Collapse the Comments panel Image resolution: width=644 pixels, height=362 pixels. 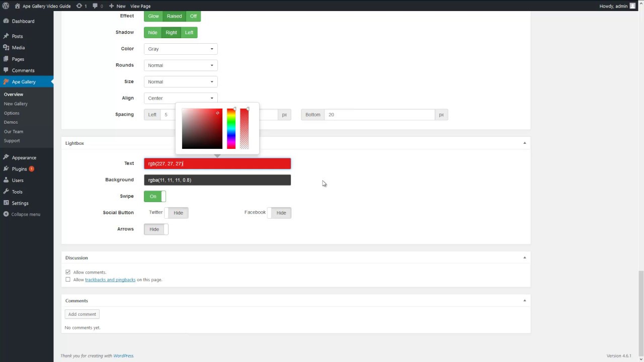click(x=524, y=301)
